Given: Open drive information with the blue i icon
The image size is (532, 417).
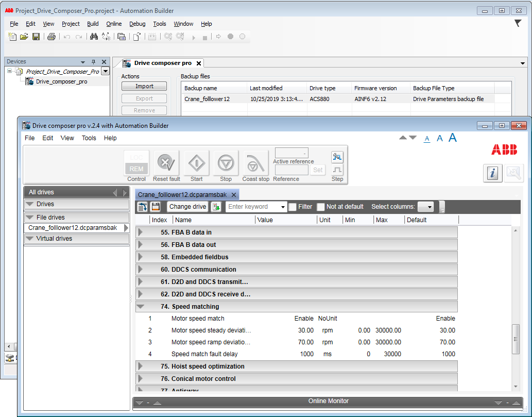Looking at the screenshot, I should pos(493,173).
